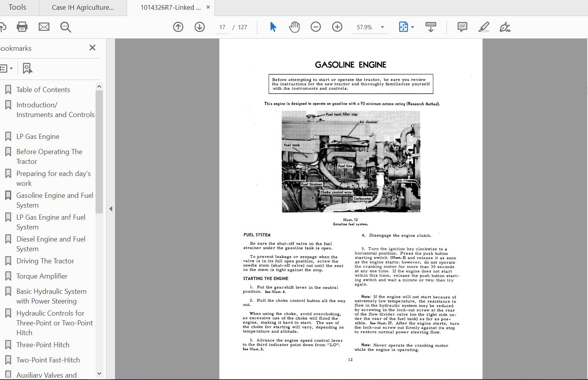
Task: Zoom out with the minus button
Action: click(316, 27)
